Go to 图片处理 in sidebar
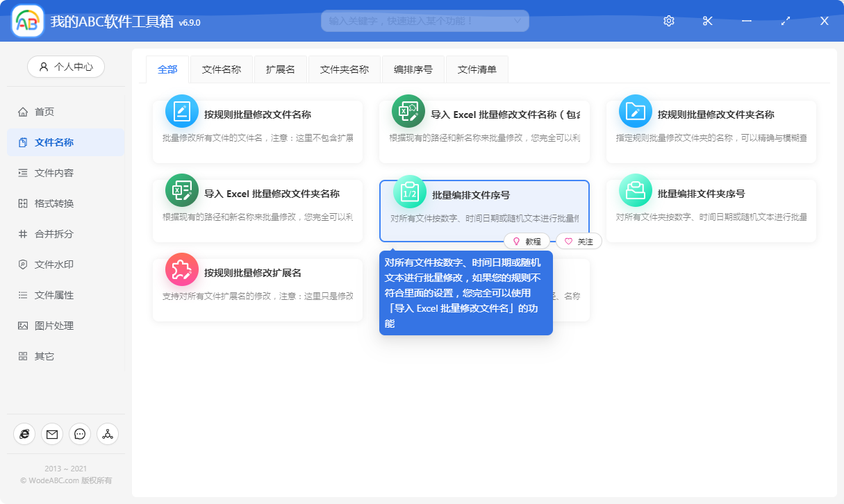 tap(54, 326)
